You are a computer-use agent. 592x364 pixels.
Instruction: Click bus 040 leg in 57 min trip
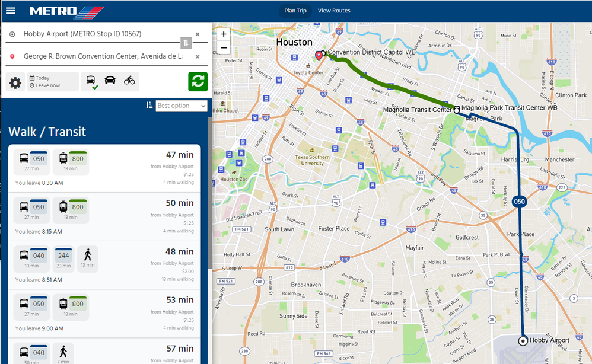(31, 354)
